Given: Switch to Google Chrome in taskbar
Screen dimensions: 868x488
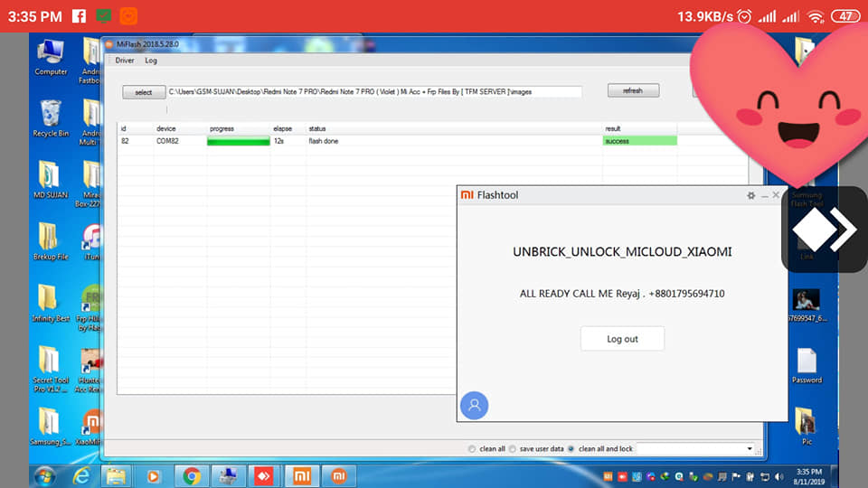Looking at the screenshot, I should click(x=192, y=476).
